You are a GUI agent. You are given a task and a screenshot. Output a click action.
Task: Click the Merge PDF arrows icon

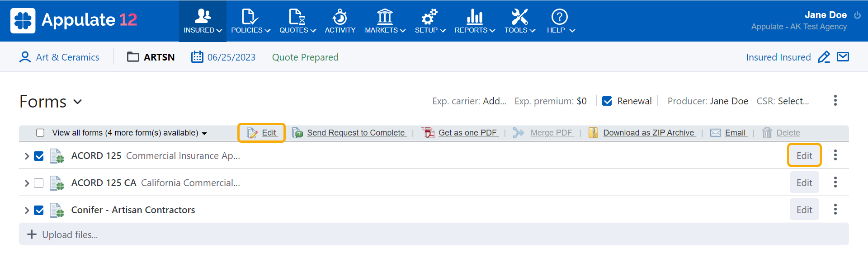[519, 133]
